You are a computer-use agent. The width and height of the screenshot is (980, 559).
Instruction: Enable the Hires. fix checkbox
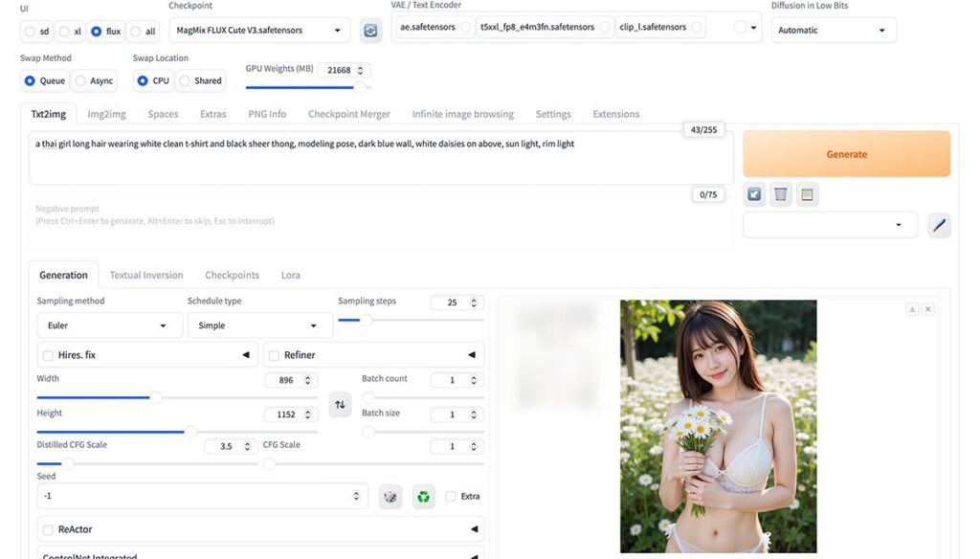point(48,355)
